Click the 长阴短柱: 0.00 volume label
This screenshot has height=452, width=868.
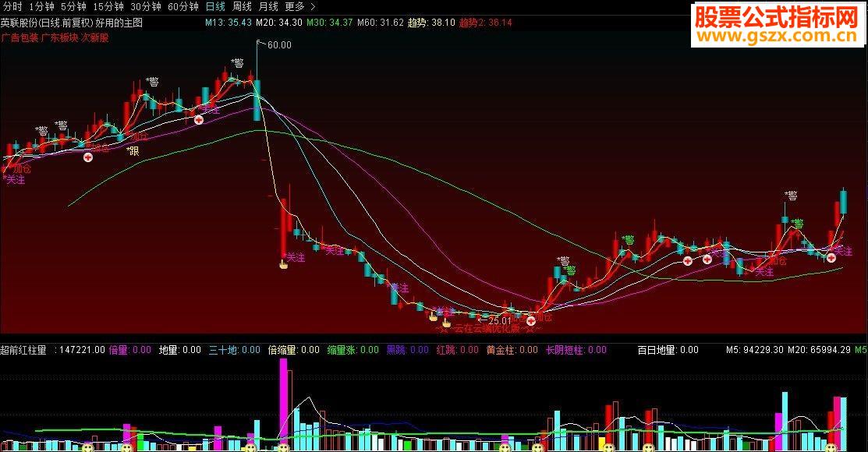pyautogui.click(x=576, y=350)
